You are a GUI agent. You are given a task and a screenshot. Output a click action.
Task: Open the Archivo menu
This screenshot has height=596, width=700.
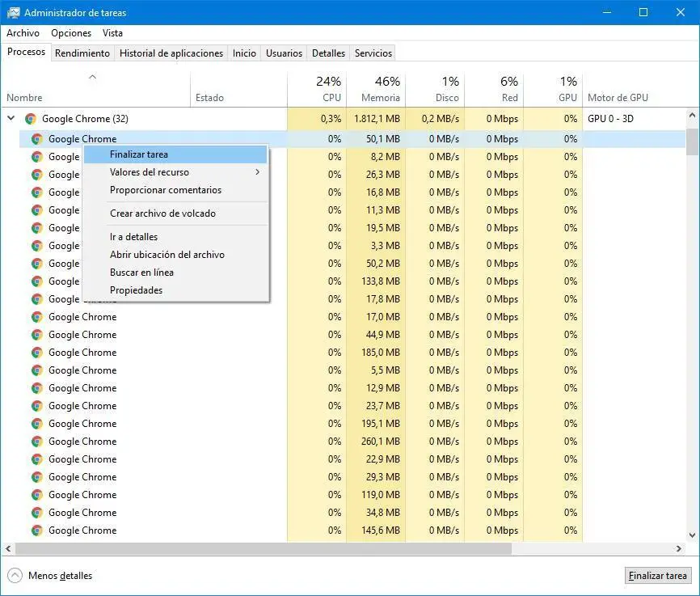click(x=23, y=33)
